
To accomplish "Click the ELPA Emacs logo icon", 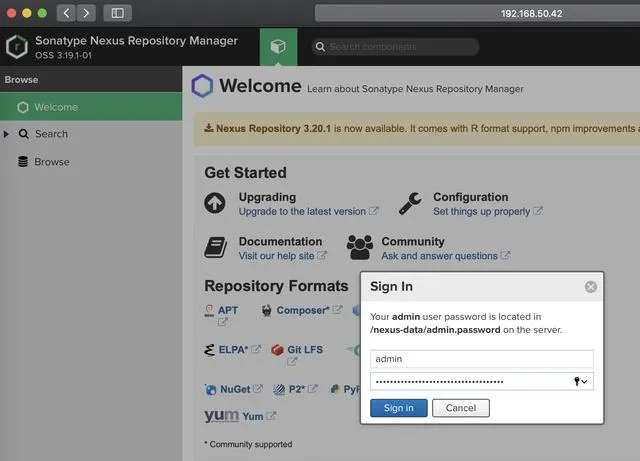I will (209, 350).
